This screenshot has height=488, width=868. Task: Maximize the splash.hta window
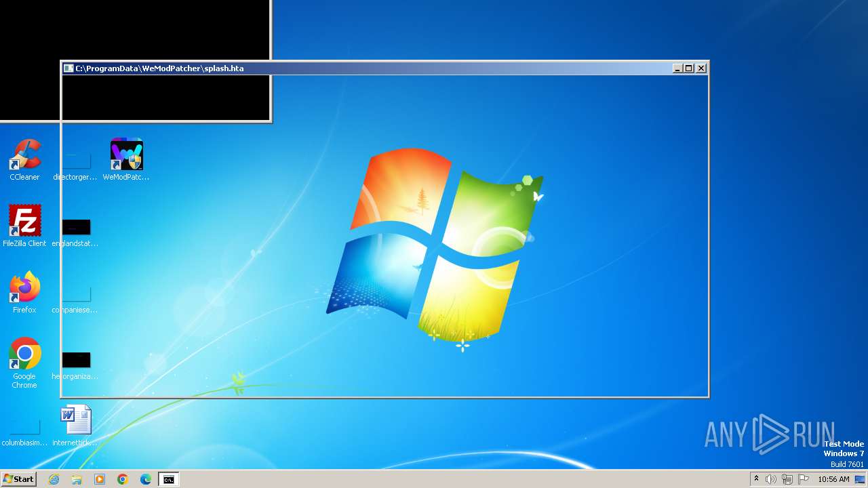point(689,68)
